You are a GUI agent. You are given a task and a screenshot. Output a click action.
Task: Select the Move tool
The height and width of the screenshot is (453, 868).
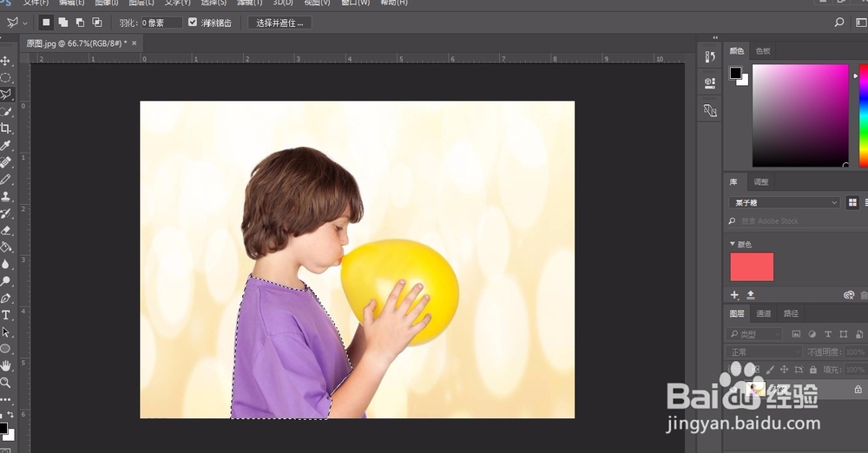(x=5, y=61)
